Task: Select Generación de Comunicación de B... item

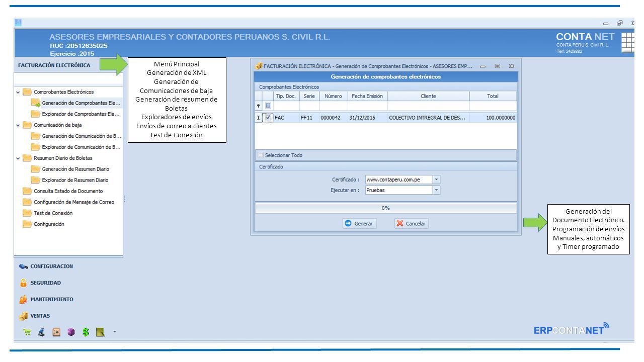Action: pyautogui.click(x=82, y=136)
